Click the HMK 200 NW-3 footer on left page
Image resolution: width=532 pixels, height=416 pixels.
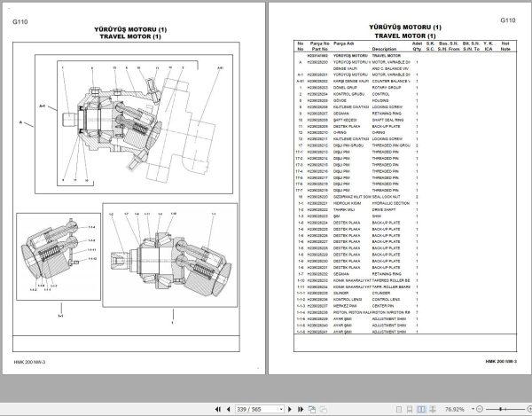click(x=29, y=362)
